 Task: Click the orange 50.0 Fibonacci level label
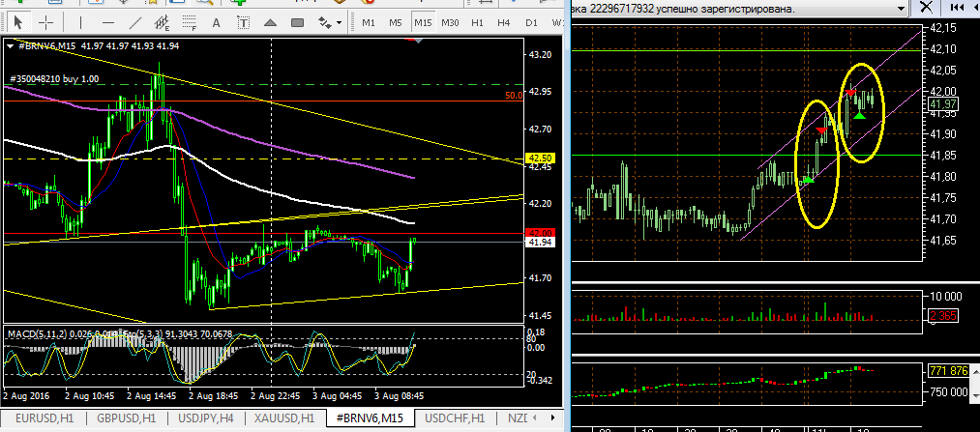tap(514, 96)
